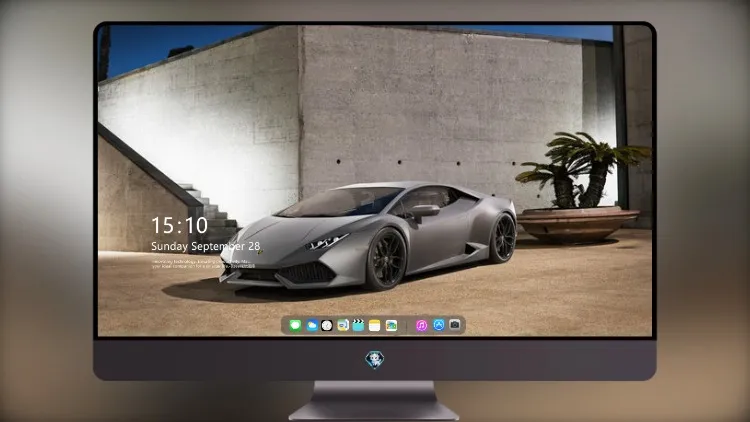Open the Camera app in dock
This screenshot has height=422, width=750.
coord(454,325)
